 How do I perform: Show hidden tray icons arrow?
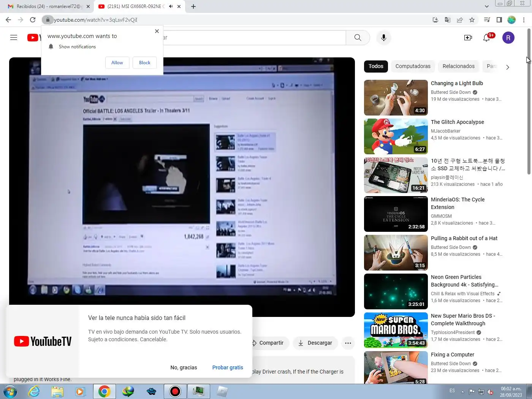[x=462, y=392]
